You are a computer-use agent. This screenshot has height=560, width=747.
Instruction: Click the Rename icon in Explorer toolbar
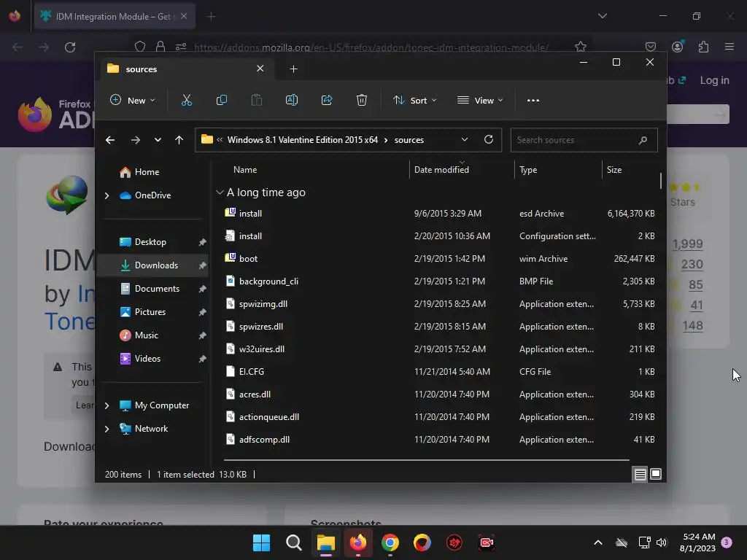click(292, 100)
